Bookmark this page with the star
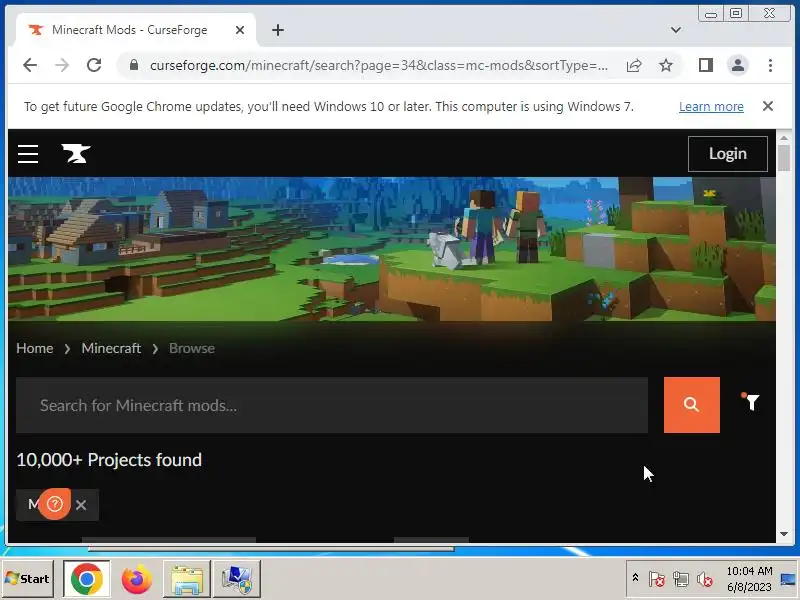 pyautogui.click(x=665, y=65)
